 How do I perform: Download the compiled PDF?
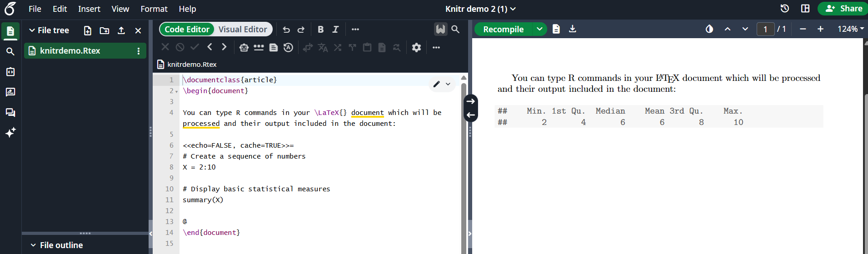573,29
